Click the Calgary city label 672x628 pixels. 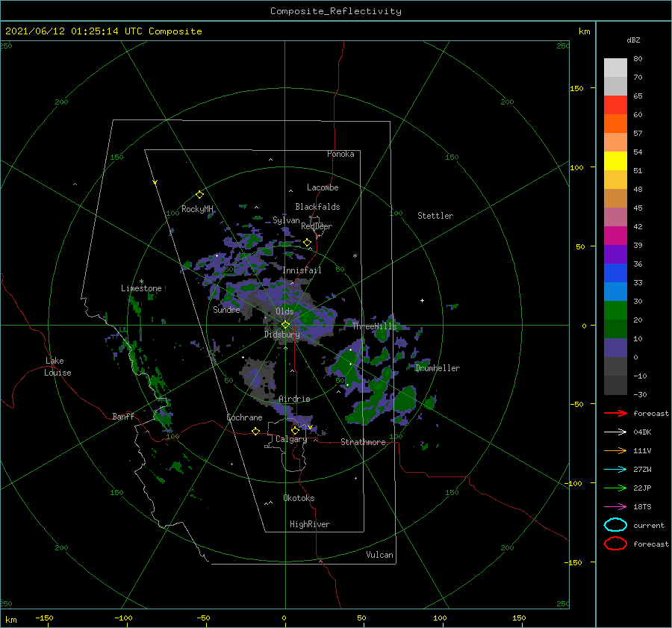tap(291, 439)
